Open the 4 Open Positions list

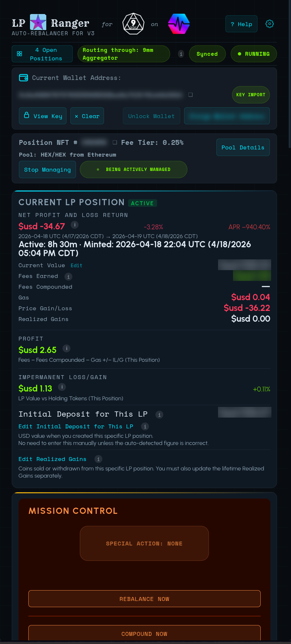click(x=42, y=54)
